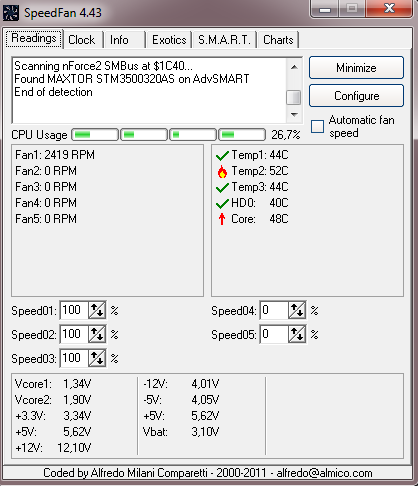The image size is (418, 486).
Task: Click into the Speed05 value field
Action: tap(274, 334)
